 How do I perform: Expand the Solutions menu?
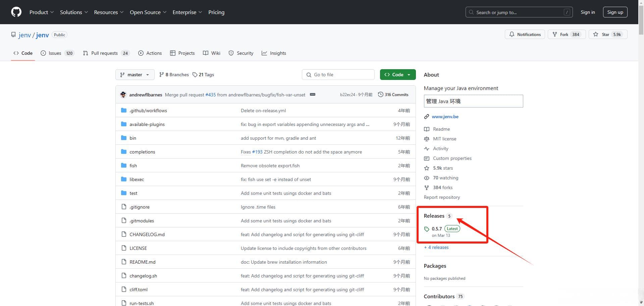(74, 12)
